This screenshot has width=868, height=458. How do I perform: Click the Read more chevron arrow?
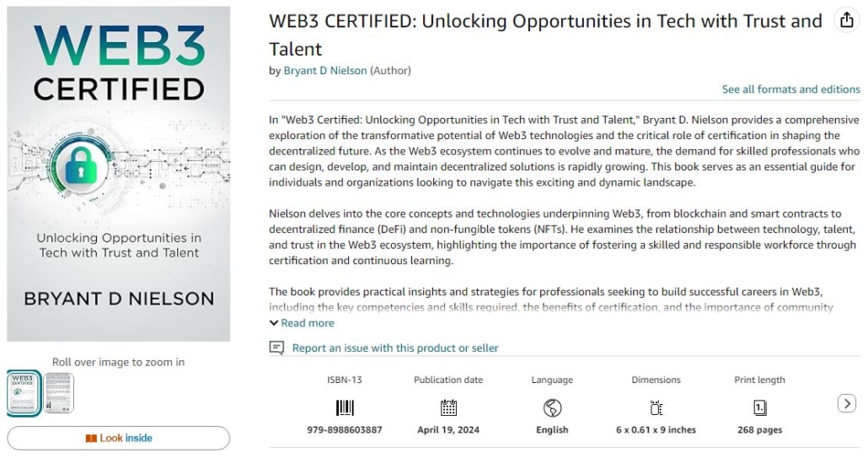click(274, 323)
